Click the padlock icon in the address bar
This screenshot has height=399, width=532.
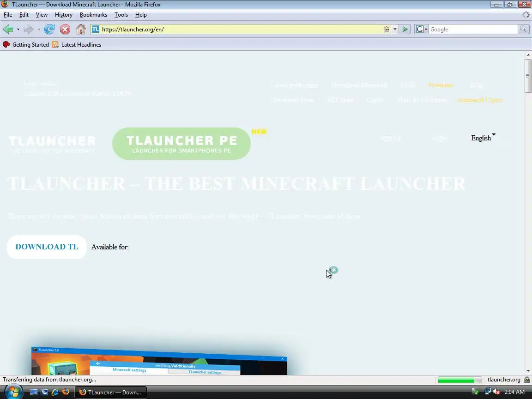[387, 29]
